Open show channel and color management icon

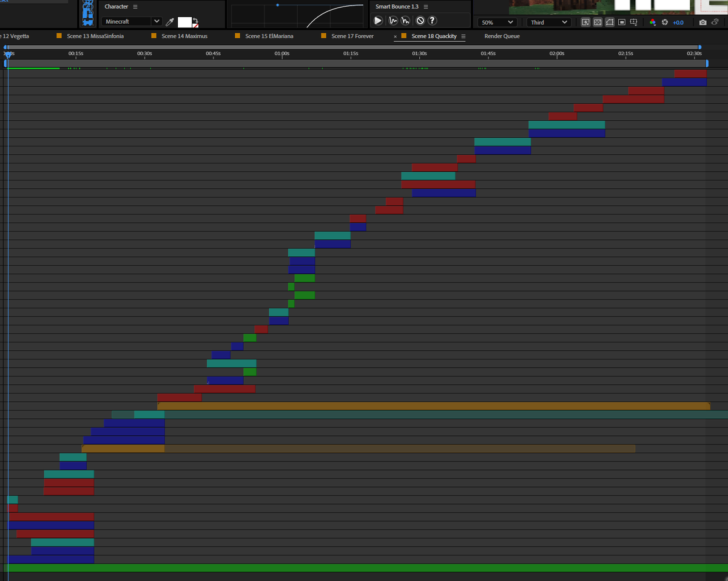653,22
